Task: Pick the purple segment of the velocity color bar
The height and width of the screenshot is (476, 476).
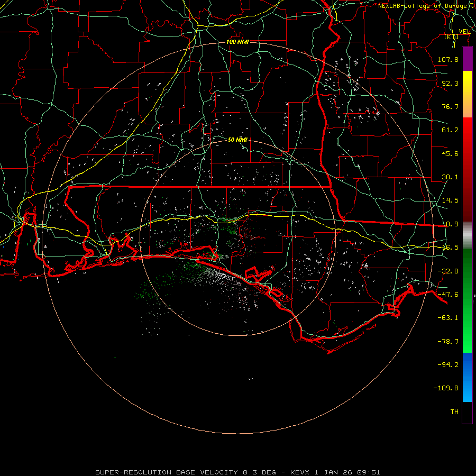Action: tap(467, 59)
